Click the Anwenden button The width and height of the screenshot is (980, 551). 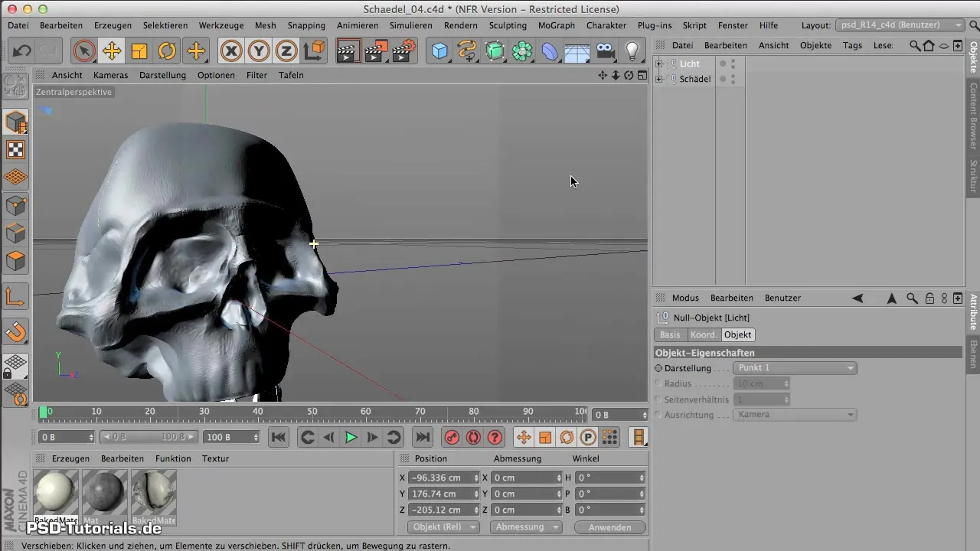pos(610,527)
